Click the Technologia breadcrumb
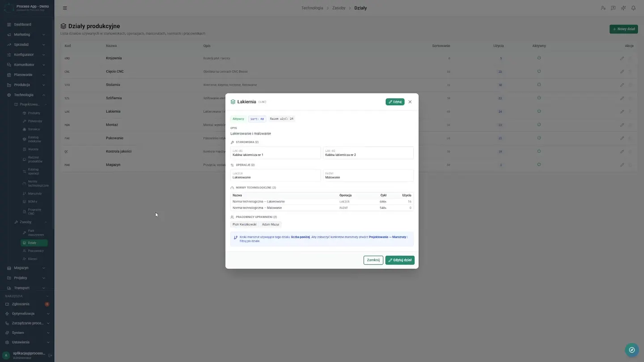644x362 pixels. point(312,8)
